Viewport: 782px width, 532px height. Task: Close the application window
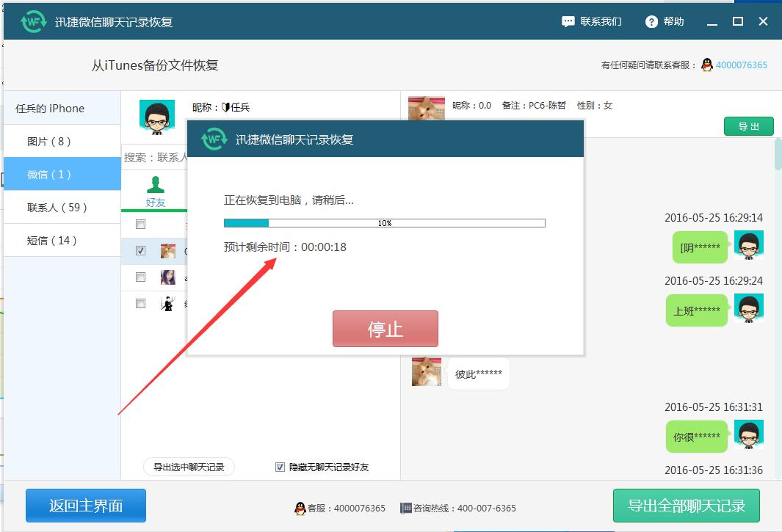coord(763,21)
